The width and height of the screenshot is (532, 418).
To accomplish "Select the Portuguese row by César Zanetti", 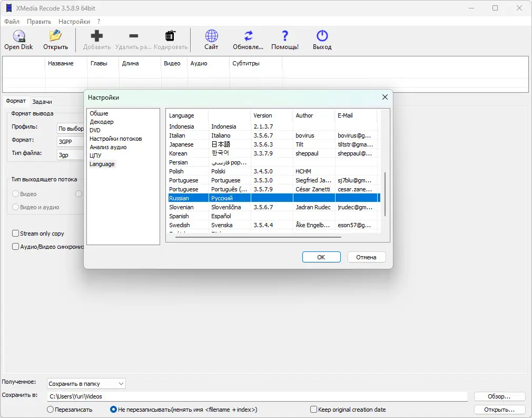I will coord(274,189).
